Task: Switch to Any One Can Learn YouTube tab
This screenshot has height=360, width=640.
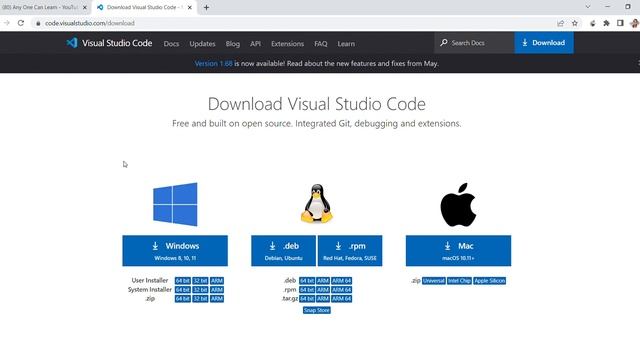Action: pyautogui.click(x=44, y=7)
